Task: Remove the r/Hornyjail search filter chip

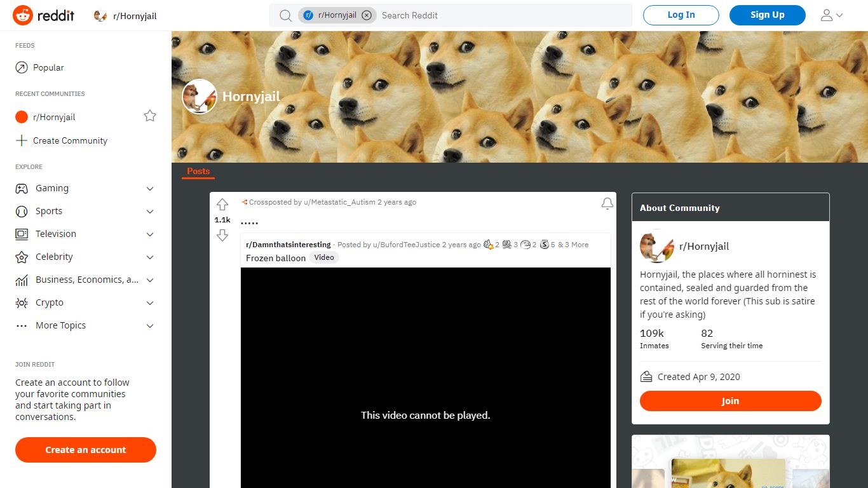Action: coord(367,15)
